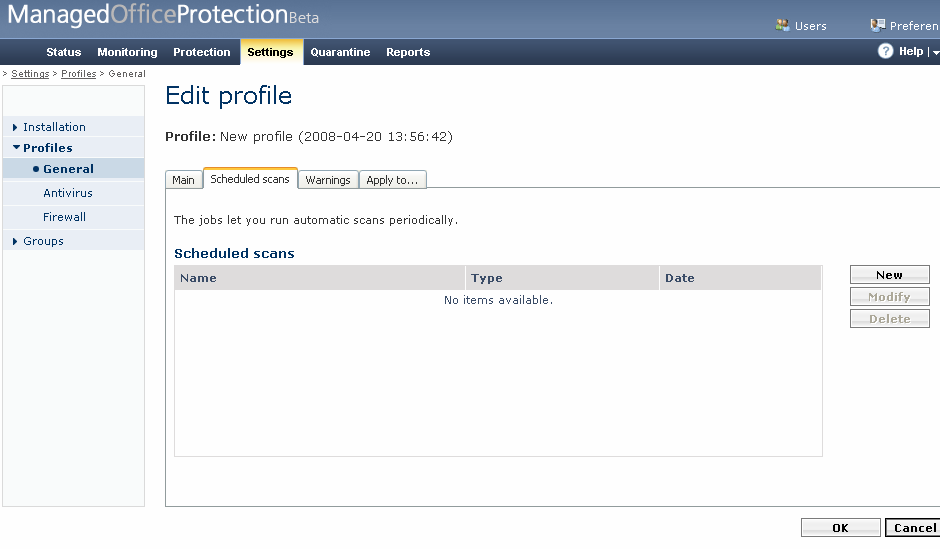
Task: Open the Monitoring menu
Action: pos(127,52)
